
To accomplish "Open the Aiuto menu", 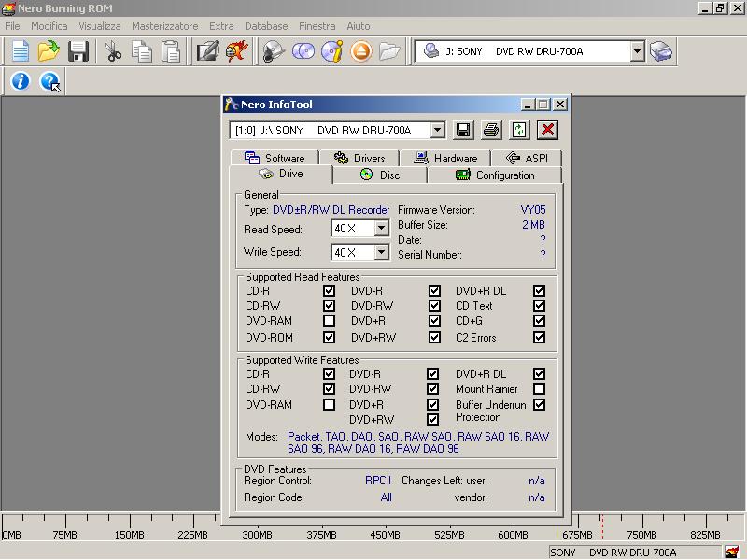I will click(x=359, y=26).
